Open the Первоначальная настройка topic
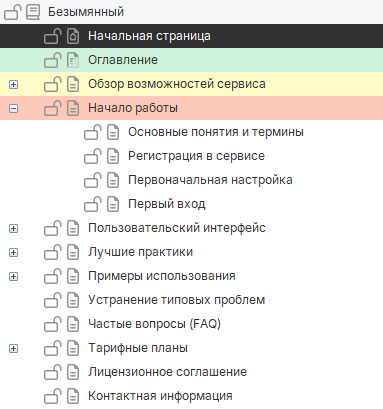 tap(210, 180)
